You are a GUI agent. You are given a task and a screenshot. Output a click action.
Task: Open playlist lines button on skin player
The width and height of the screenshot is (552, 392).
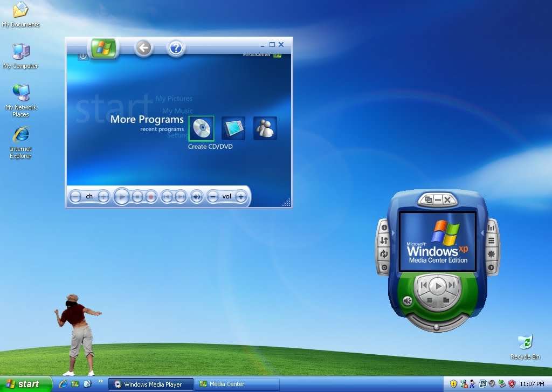[491, 241]
